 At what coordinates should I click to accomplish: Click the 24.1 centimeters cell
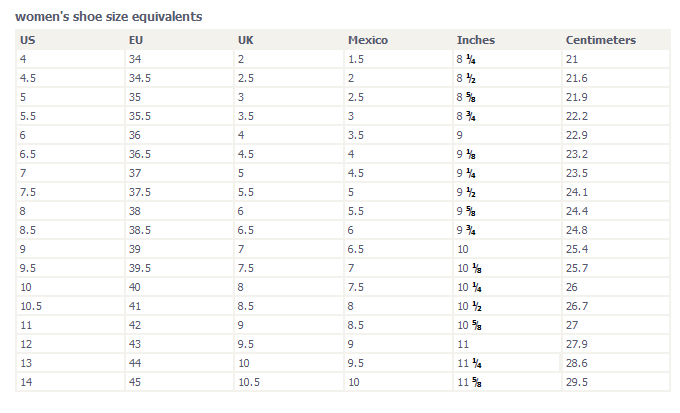click(577, 192)
